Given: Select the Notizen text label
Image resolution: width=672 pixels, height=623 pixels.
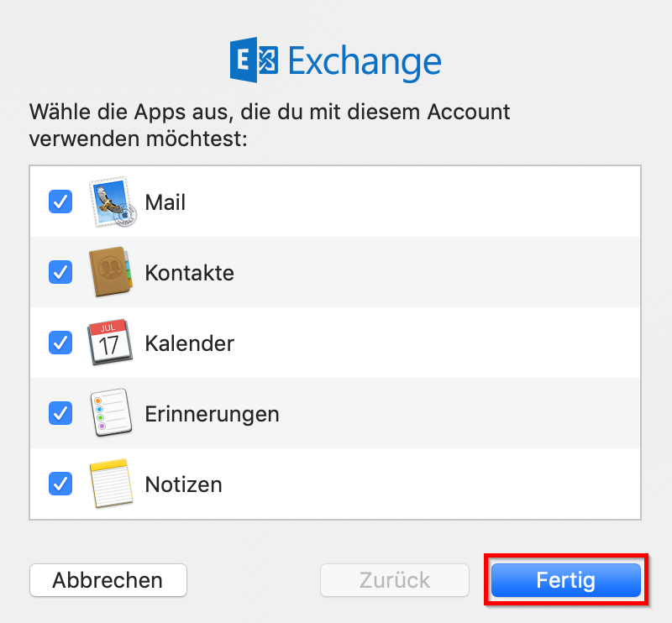Looking at the screenshot, I should pyautogui.click(x=183, y=484).
